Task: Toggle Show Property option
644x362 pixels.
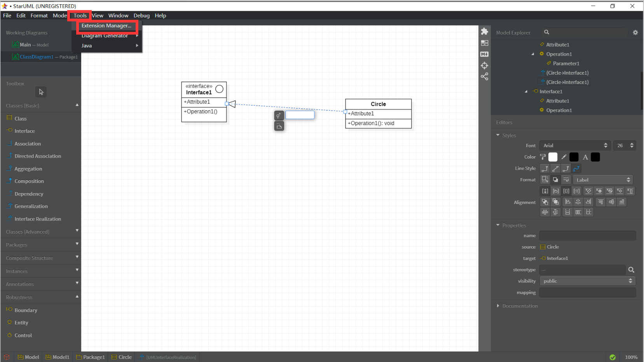Action: point(566,191)
